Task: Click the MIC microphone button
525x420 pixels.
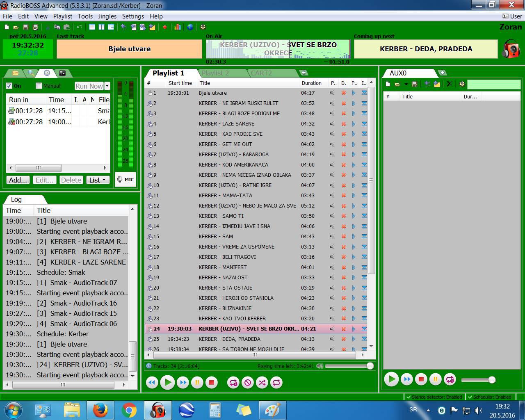Action: [x=125, y=179]
